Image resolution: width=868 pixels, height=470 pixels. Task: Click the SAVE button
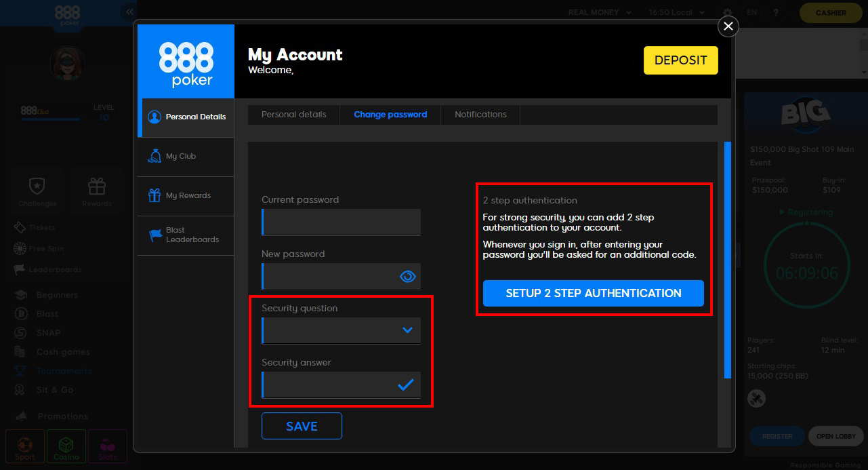(302, 426)
